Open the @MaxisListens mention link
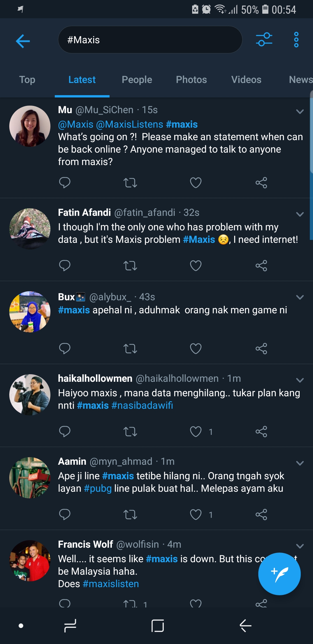313x644 pixels. (130, 124)
